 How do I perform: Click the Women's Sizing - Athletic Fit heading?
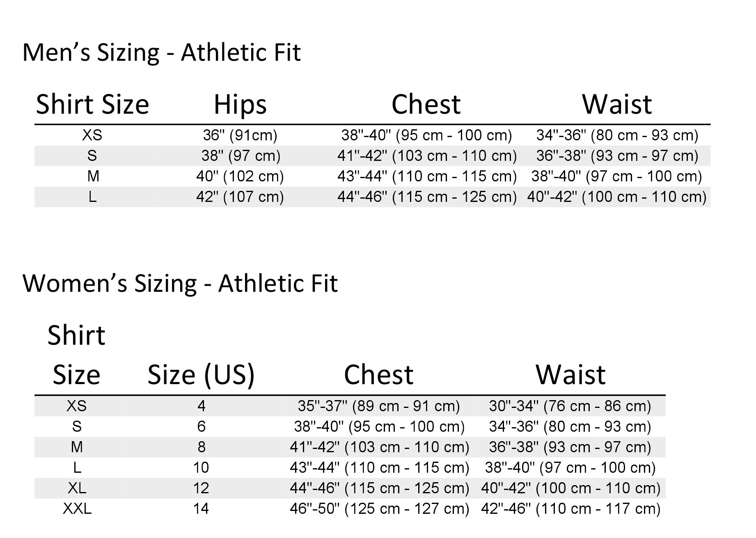180,283
